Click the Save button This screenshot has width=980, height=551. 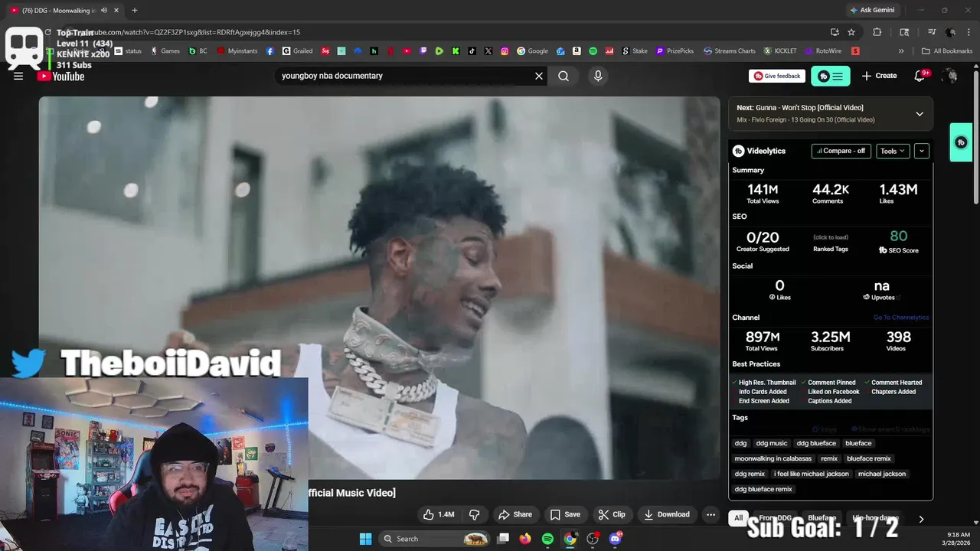(565, 514)
